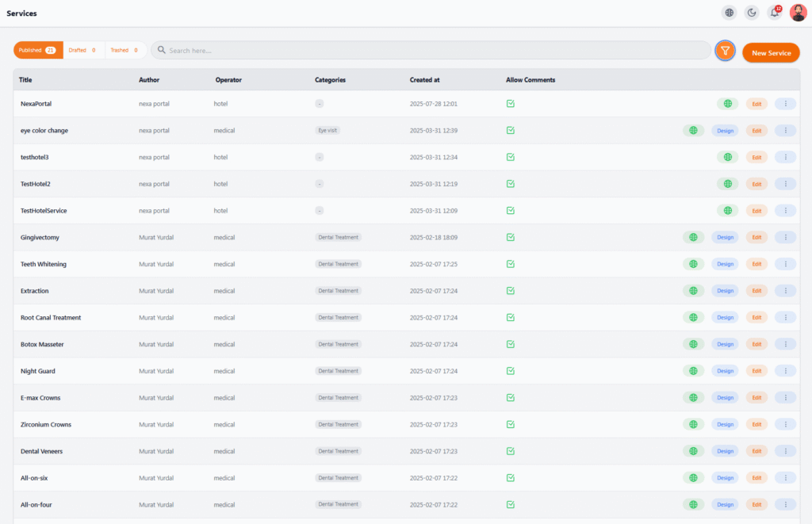Switch to the Drafted tab
Image resolution: width=812 pixels, height=524 pixels.
pyautogui.click(x=82, y=50)
